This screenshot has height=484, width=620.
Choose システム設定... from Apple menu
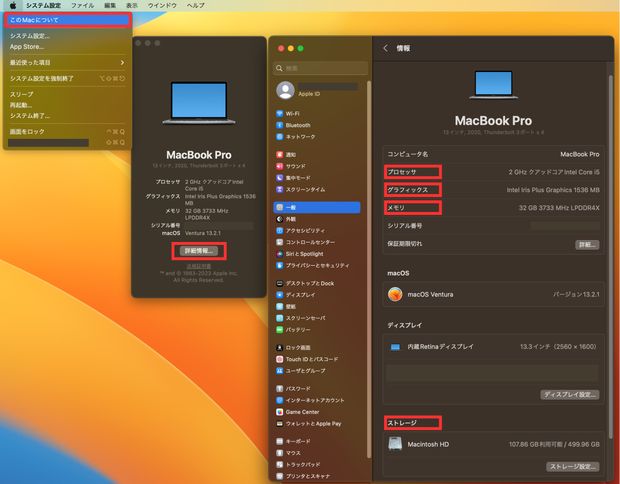[x=30, y=36]
